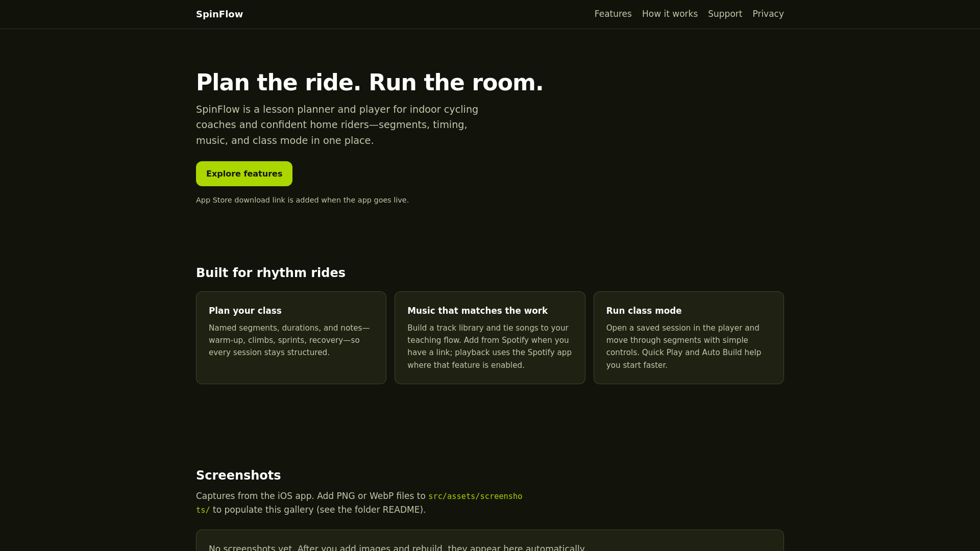Click the 'Open a saved session' description text
This screenshot has height=551, width=980.
[683, 346]
